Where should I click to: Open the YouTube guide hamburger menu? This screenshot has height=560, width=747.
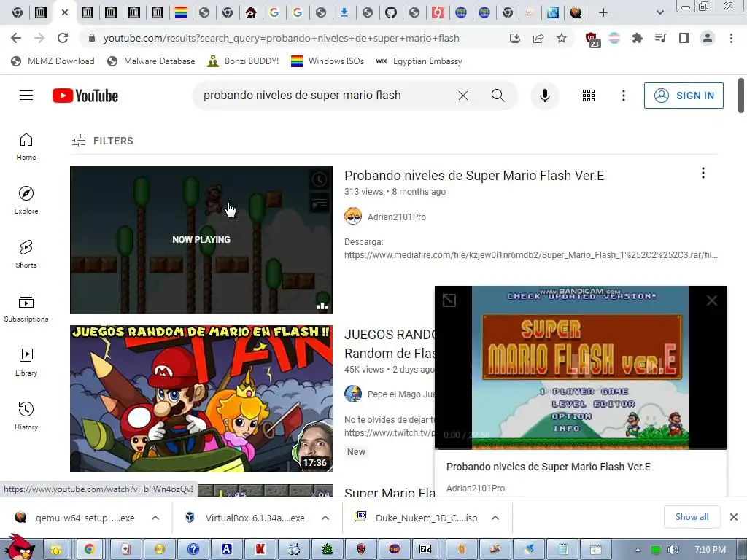26,96
